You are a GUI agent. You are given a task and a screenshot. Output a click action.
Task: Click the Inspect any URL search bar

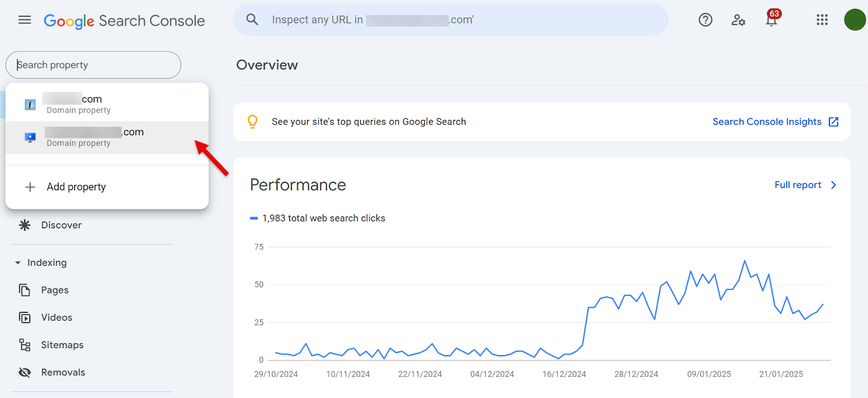450,20
